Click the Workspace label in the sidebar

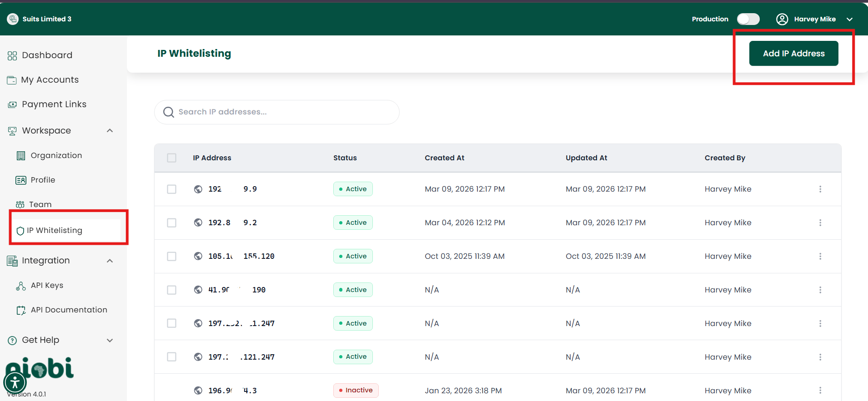click(x=46, y=131)
